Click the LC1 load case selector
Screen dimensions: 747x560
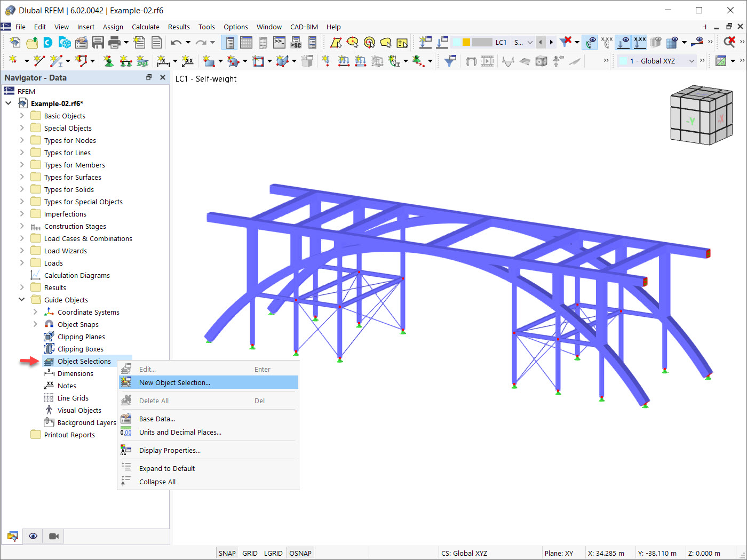click(x=501, y=42)
